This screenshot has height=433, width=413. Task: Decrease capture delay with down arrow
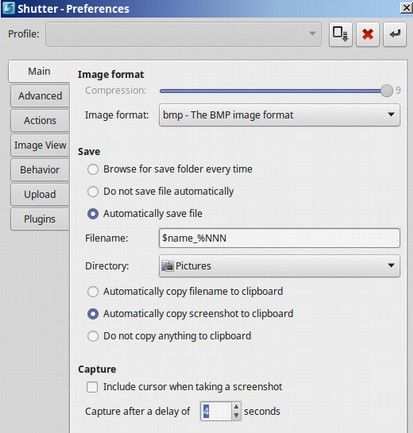tap(236, 415)
